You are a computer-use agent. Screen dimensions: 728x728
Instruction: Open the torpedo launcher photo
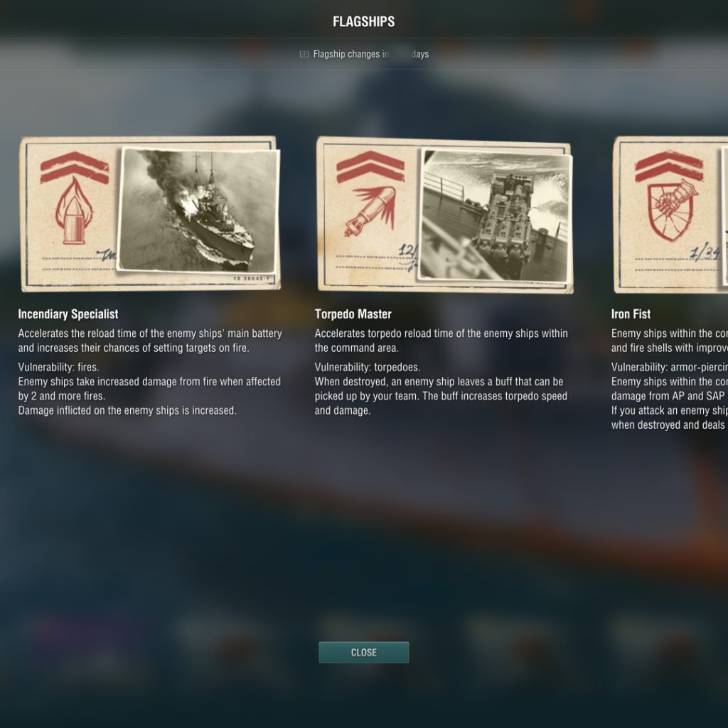click(x=496, y=215)
